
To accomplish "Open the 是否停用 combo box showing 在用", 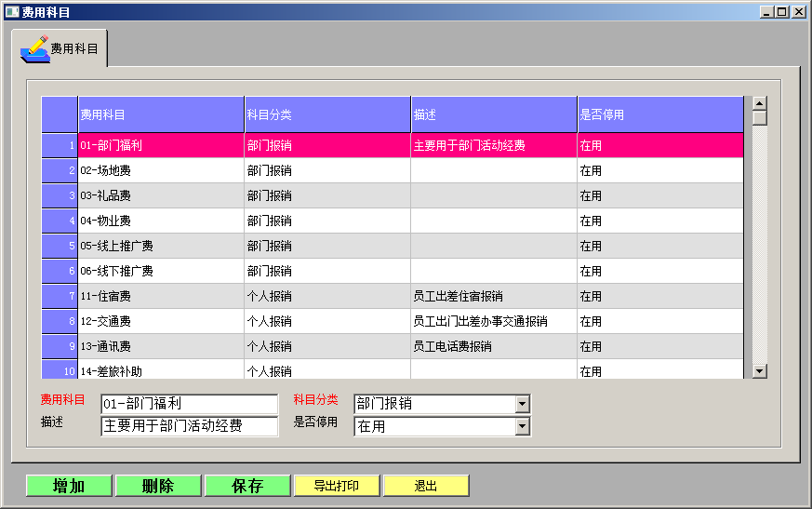I will pyautogui.click(x=442, y=426).
